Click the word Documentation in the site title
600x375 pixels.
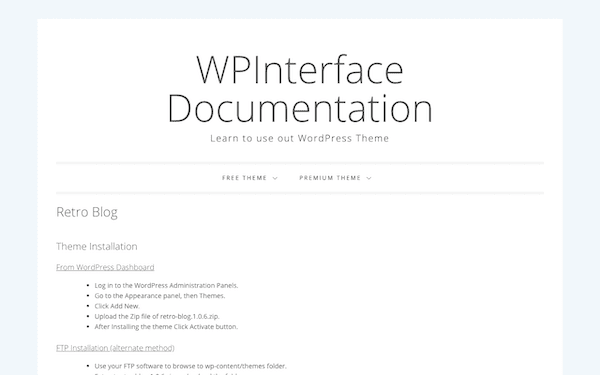(x=300, y=108)
